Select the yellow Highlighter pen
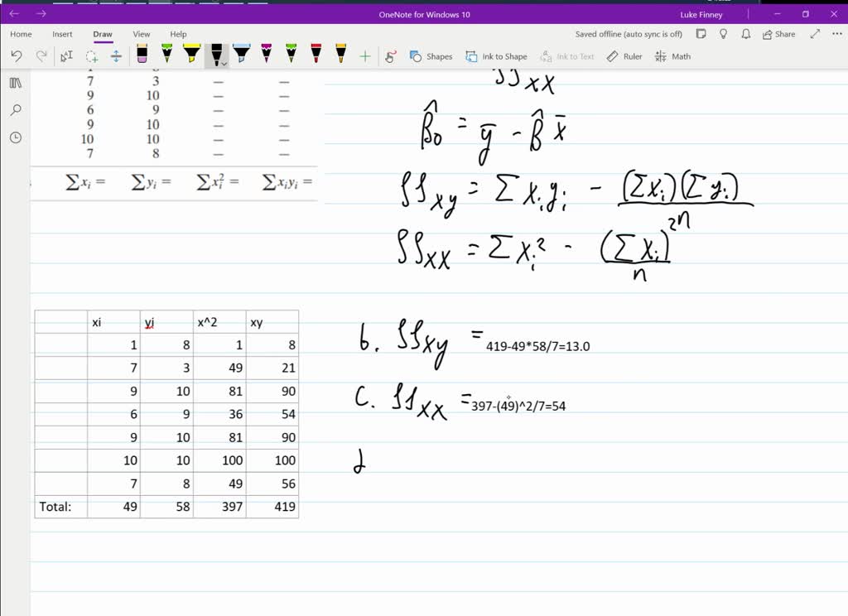 pyautogui.click(x=191, y=55)
